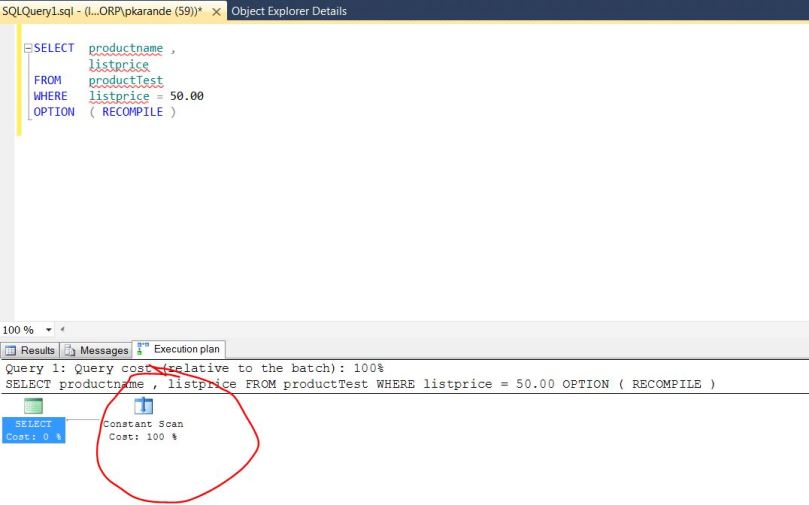This screenshot has height=505, width=809.
Task: Click the productname column in editor
Action: coord(126,48)
